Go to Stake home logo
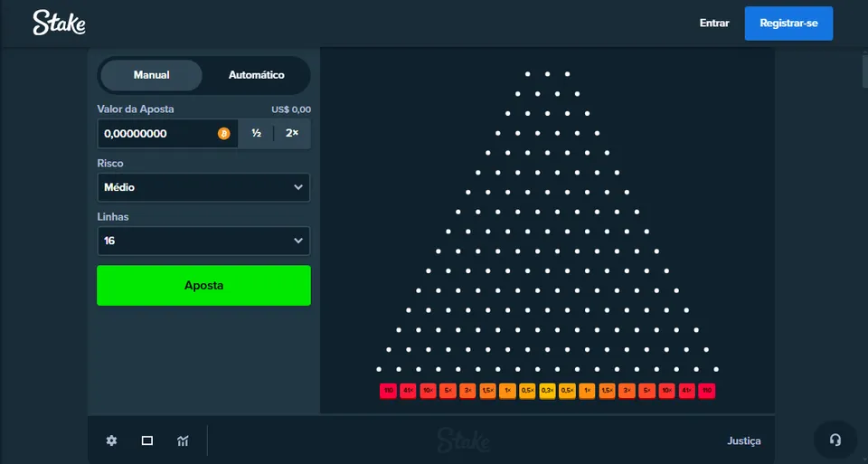Image resolution: width=868 pixels, height=464 pixels. [59, 23]
